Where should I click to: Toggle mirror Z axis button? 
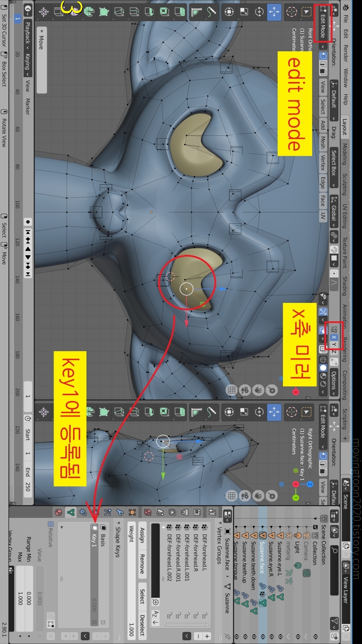coord(334,351)
